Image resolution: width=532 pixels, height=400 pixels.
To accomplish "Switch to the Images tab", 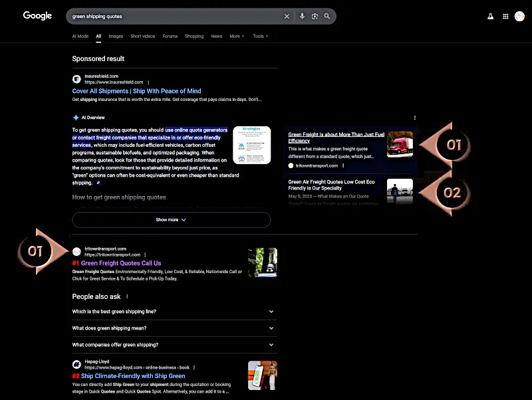I will click(116, 36).
